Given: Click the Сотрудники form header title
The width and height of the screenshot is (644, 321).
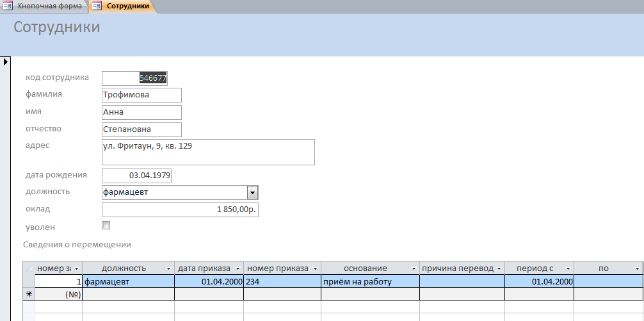Looking at the screenshot, I should 57,27.
